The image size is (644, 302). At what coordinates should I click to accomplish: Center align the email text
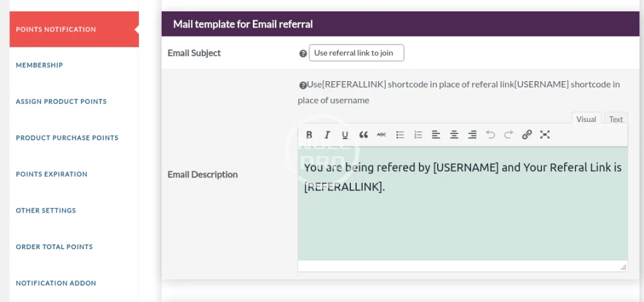(x=454, y=135)
